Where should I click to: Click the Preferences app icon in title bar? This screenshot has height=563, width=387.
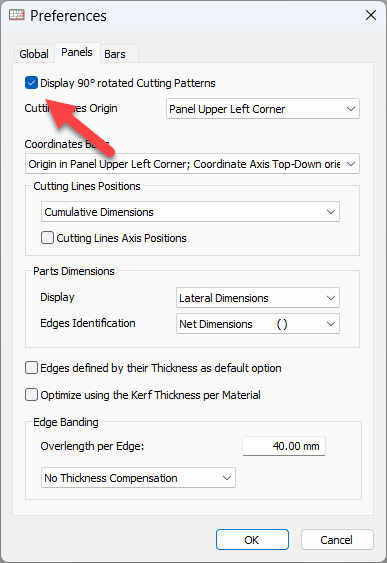click(16, 15)
